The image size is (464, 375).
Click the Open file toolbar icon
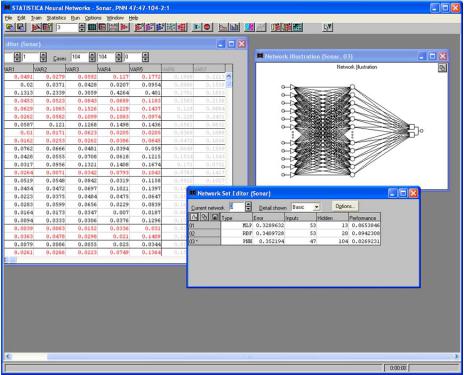(x=10, y=27)
